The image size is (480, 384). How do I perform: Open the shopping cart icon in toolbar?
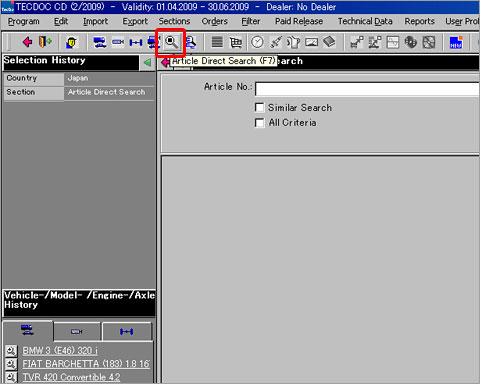coord(236,42)
